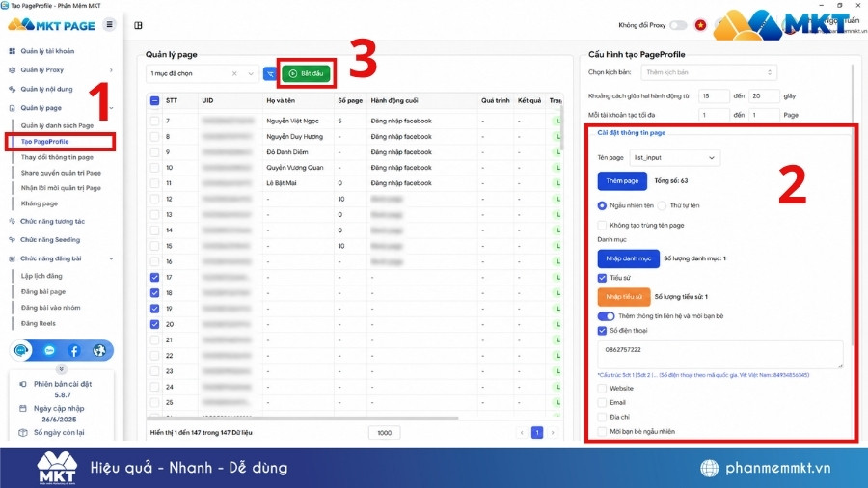
Task: Open Quản lý danh sách Page
Action: pos(57,125)
